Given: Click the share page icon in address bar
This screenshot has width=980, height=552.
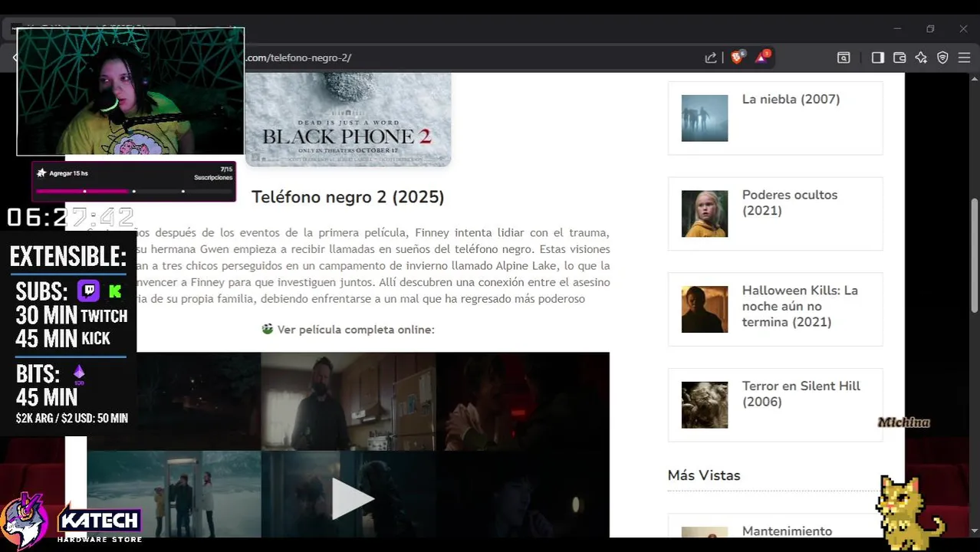Looking at the screenshot, I should click(x=711, y=58).
